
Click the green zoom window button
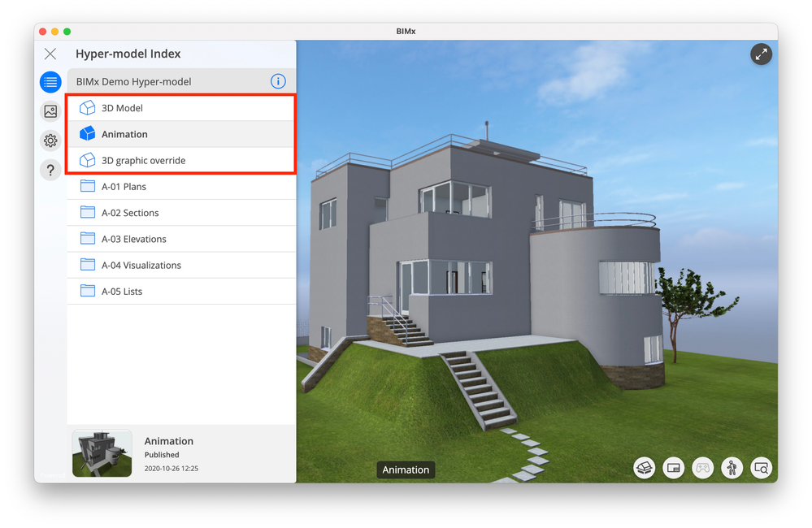point(67,32)
